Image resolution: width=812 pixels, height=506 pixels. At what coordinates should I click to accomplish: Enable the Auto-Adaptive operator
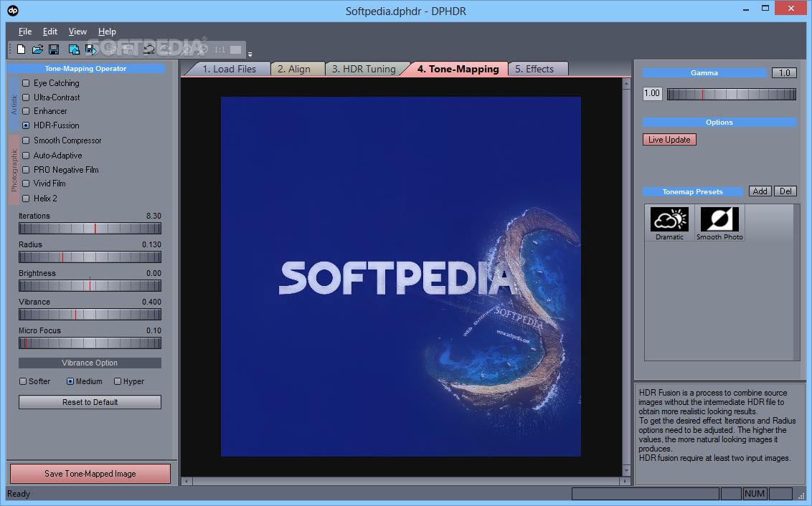[26, 156]
